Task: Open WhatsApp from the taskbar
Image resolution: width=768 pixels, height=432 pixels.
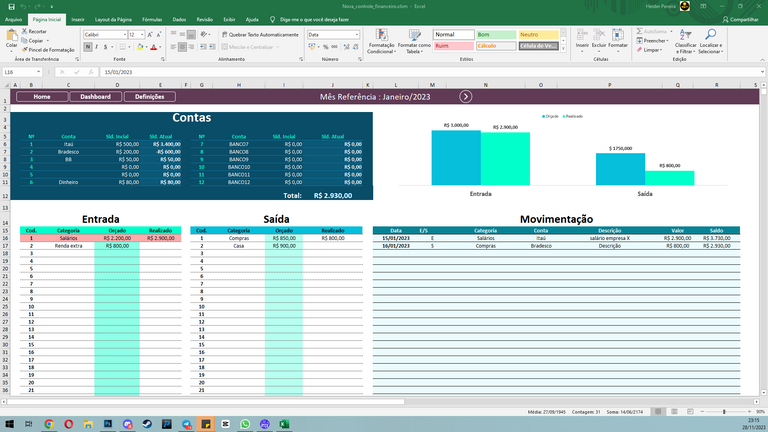Action: coord(245,424)
